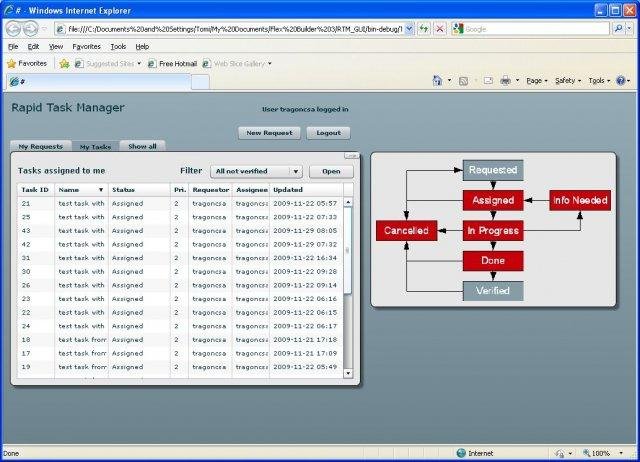
Task: Click the Info Needed state box
Action: tap(580, 200)
